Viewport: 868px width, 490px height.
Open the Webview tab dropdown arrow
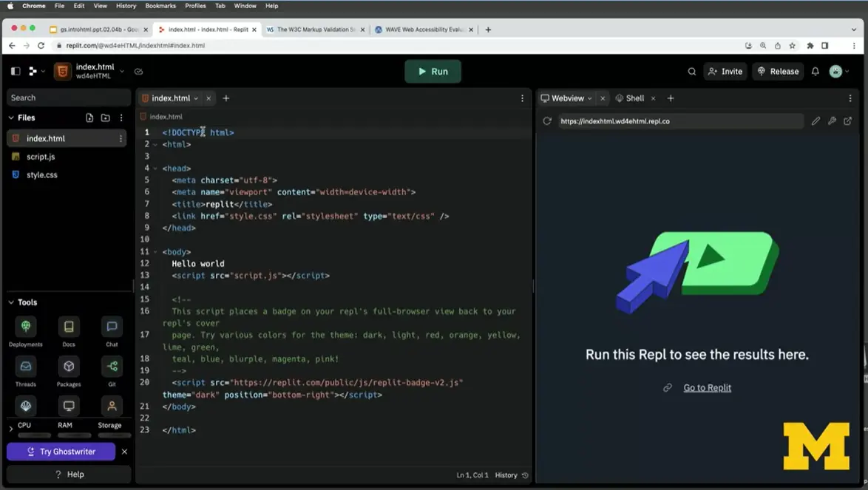coord(589,98)
